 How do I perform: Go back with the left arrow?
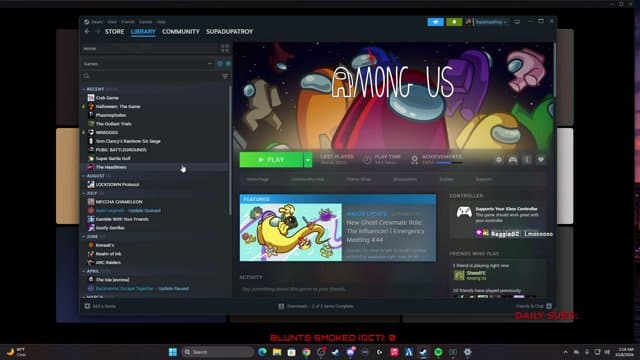pyautogui.click(x=87, y=31)
